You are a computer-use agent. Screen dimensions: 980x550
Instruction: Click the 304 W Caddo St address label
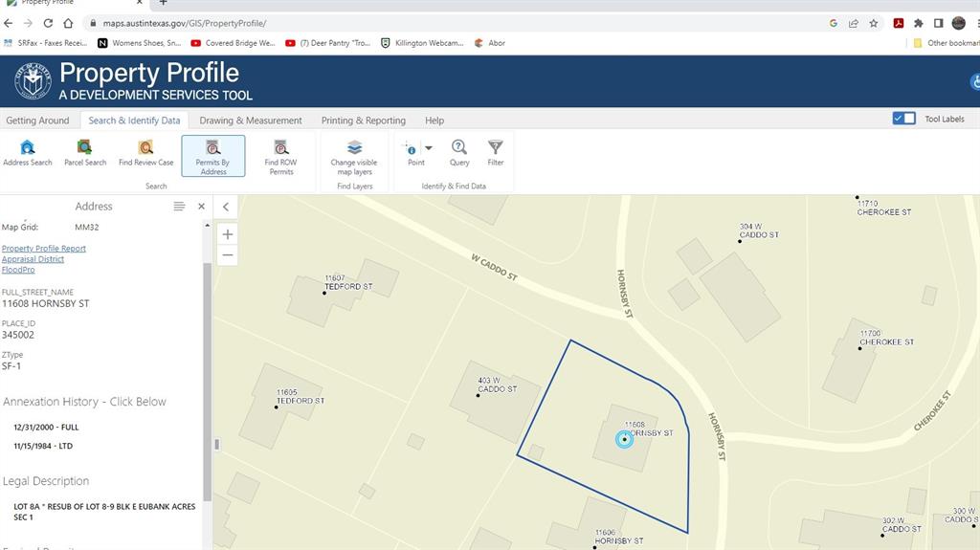pyautogui.click(x=759, y=231)
